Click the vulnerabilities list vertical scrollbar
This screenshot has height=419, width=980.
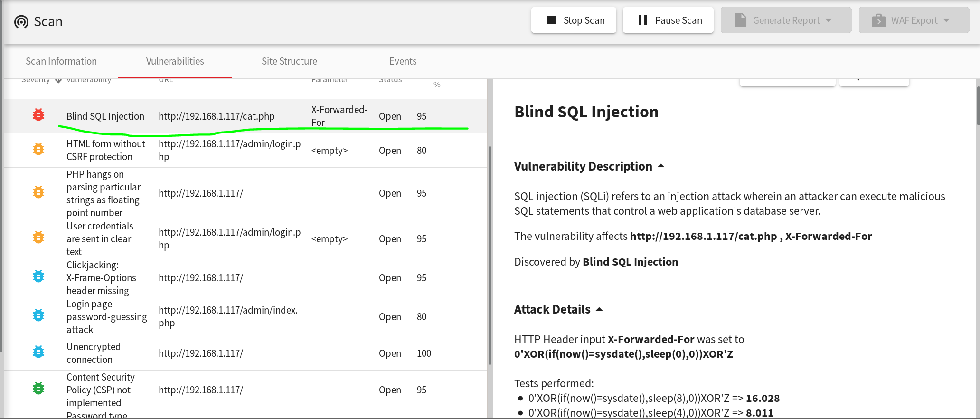[x=490, y=257]
